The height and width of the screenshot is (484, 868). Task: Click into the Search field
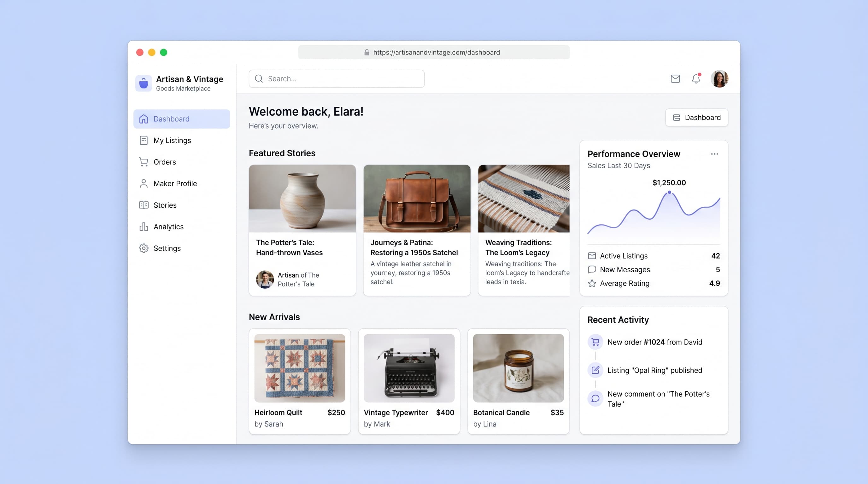click(x=336, y=79)
